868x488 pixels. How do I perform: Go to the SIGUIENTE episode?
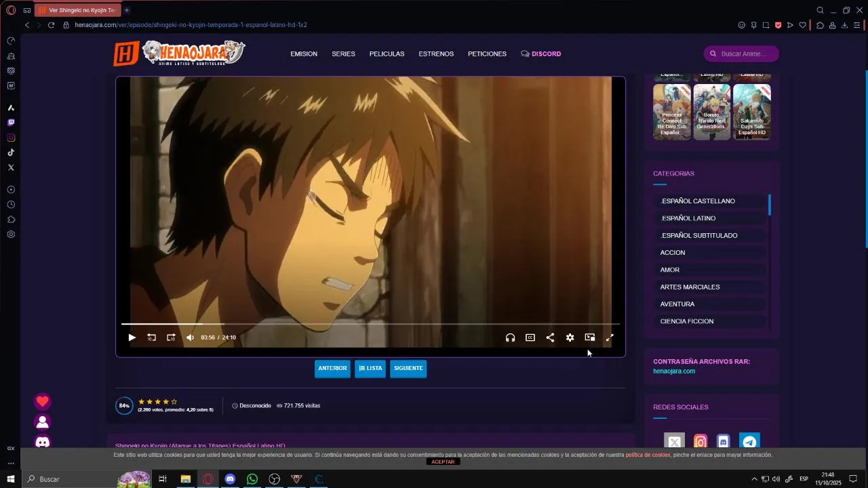click(408, 368)
